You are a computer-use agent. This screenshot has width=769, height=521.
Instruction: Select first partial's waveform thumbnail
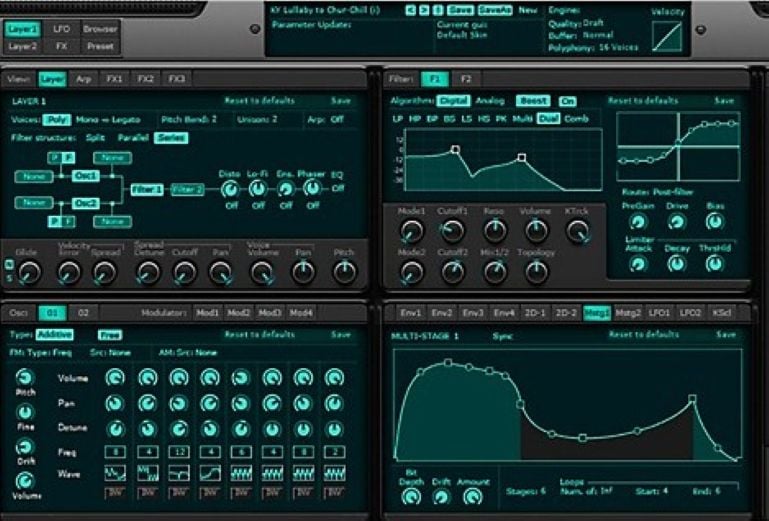pos(115,474)
